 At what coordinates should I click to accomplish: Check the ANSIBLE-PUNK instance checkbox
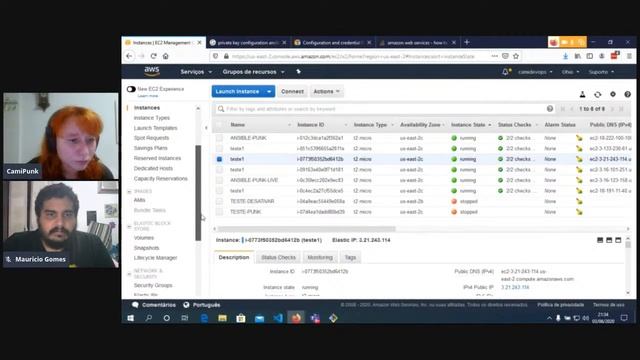tap(219, 138)
